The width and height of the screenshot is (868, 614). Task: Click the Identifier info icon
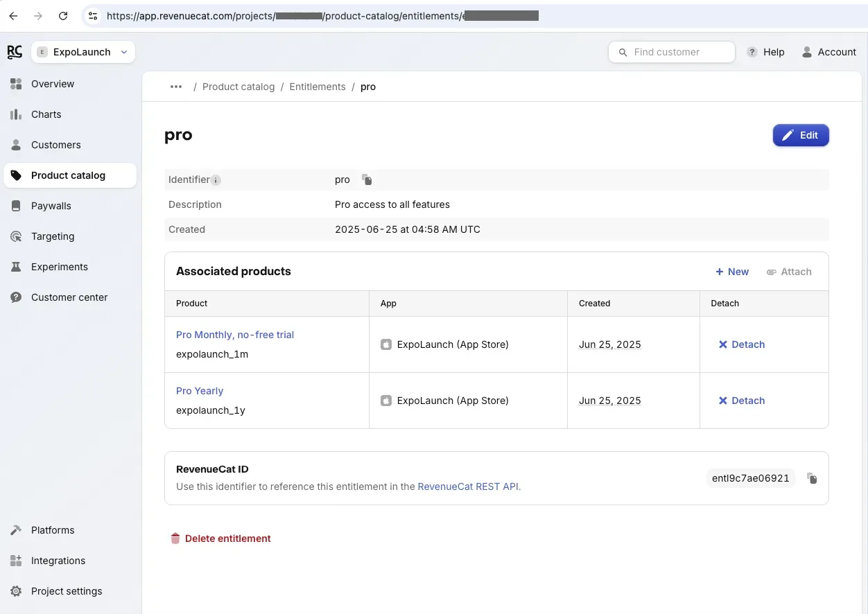click(x=216, y=180)
